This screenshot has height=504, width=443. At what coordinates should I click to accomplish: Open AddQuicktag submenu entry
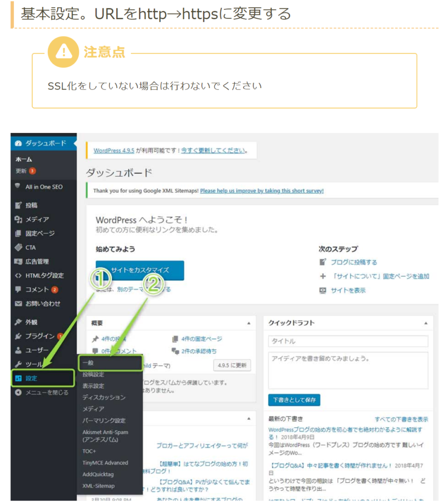tap(98, 474)
